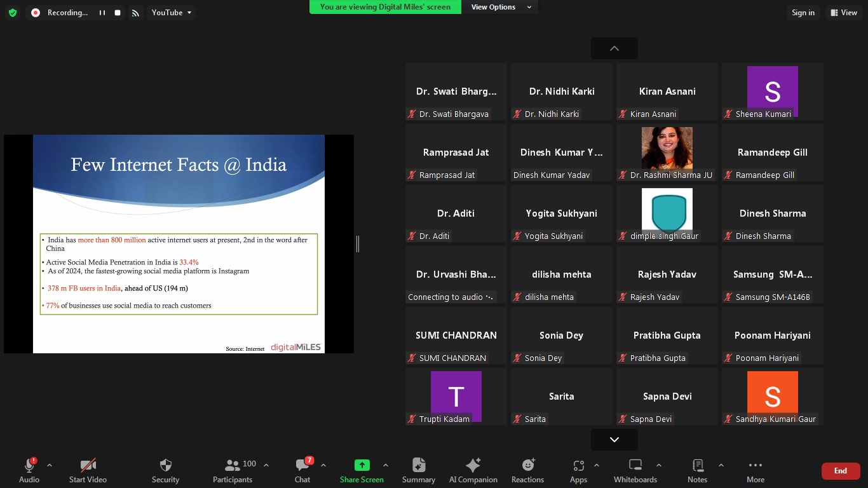Expand audio settings arrow next to Audio
The image size is (868, 488).
tap(50, 465)
